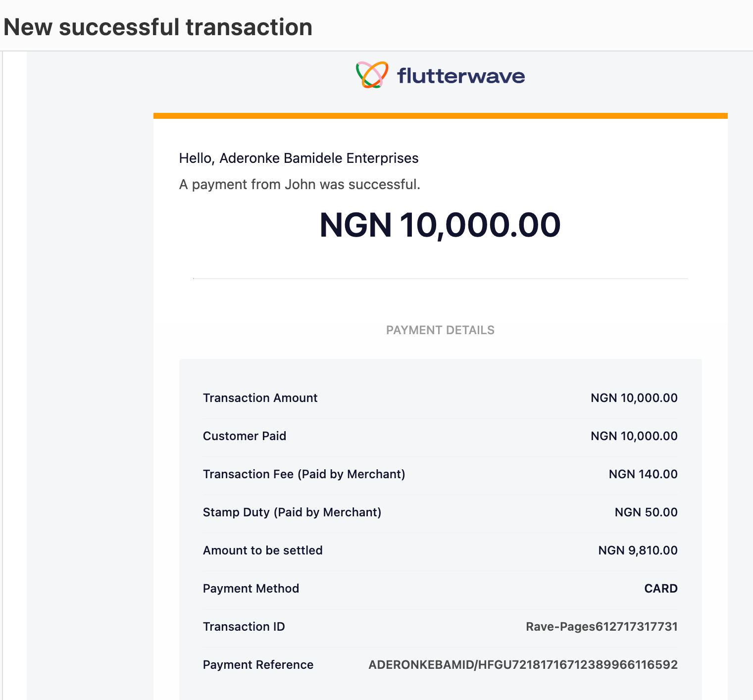Viewport: 753px width, 700px height.
Task: Click the PAYMENT DETAILS section heading
Action: [x=440, y=330]
